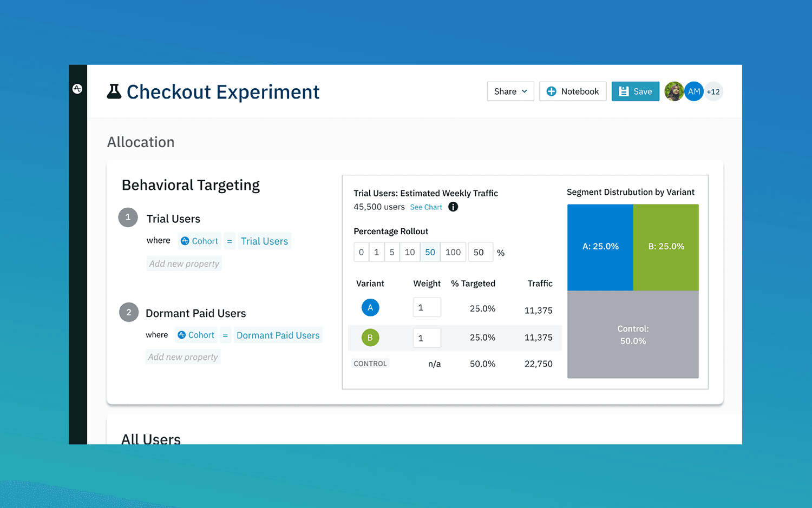The width and height of the screenshot is (812, 508).
Task: Click the See Chart link
Action: click(x=426, y=207)
